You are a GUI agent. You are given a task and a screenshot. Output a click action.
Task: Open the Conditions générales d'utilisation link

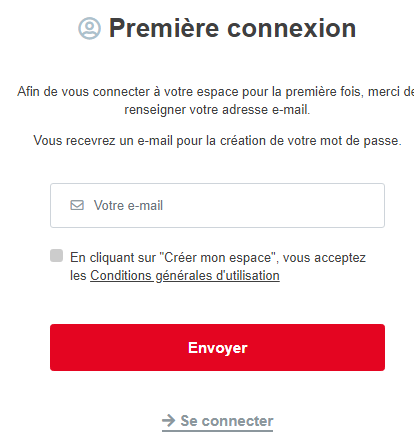185,276
